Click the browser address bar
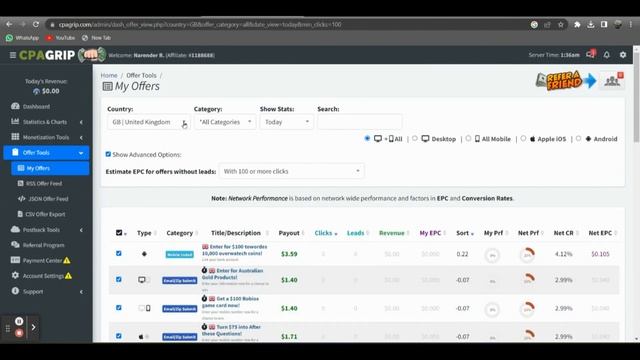 point(286,24)
